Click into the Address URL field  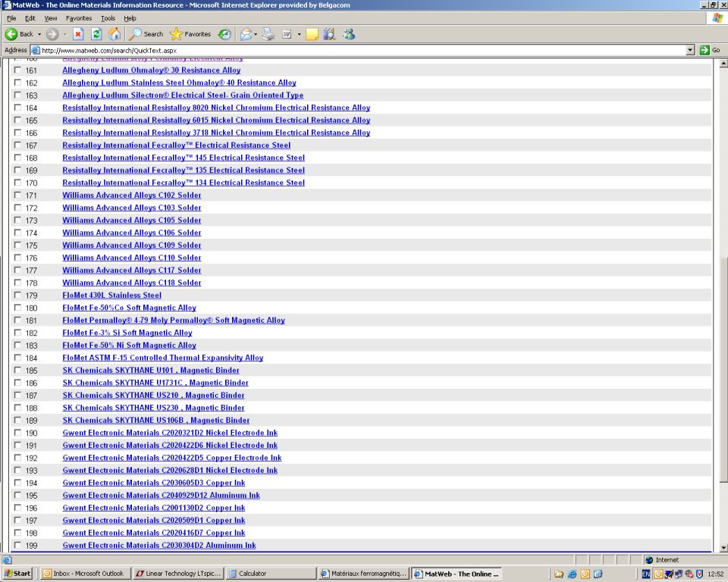tap(362, 50)
